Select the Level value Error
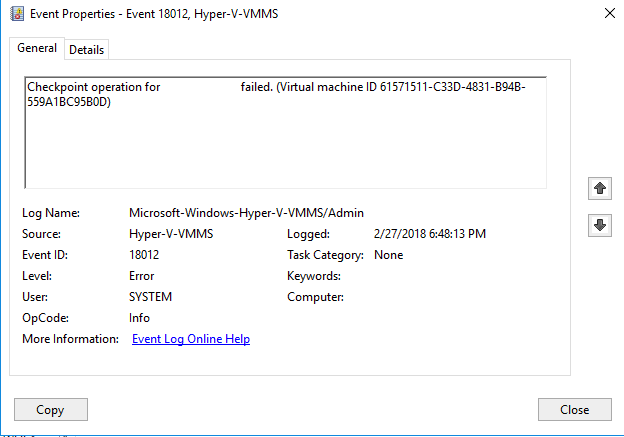This screenshot has height=437, width=624. pyautogui.click(x=141, y=276)
